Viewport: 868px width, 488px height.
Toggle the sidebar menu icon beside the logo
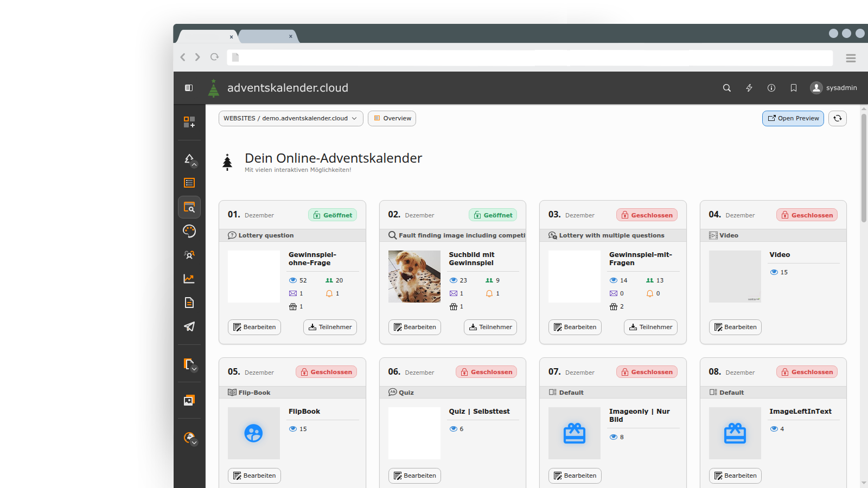(189, 88)
